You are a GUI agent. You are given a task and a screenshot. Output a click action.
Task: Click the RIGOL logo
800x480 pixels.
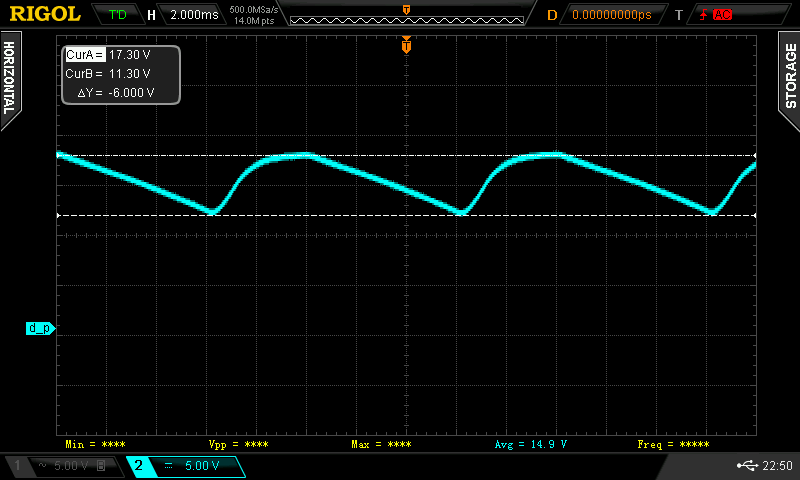(x=45, y=14)
